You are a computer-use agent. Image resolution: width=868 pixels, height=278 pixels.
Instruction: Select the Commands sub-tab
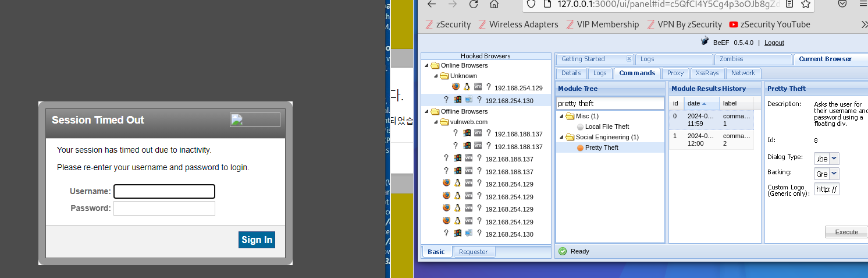tap(637, 73)
